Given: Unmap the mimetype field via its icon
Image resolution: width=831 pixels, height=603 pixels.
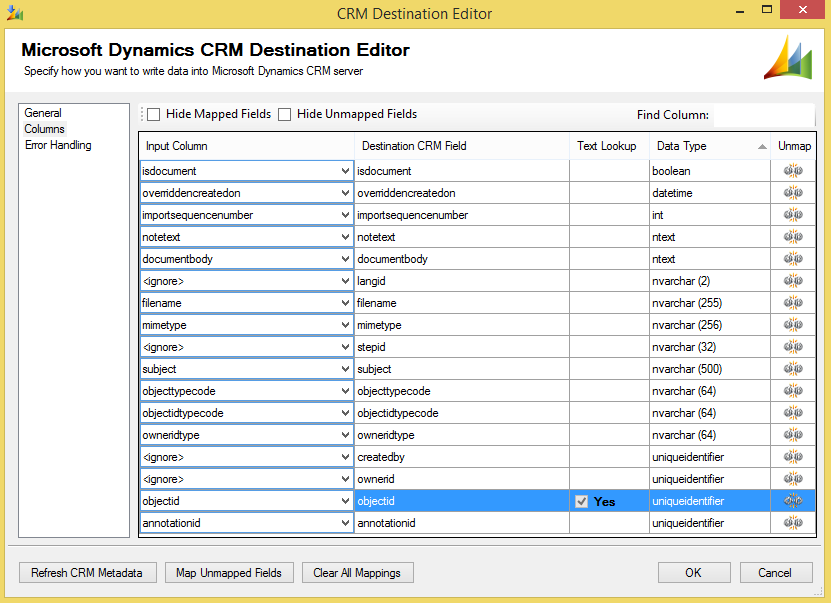Looking at the screenshot, I should coord(793,325).
